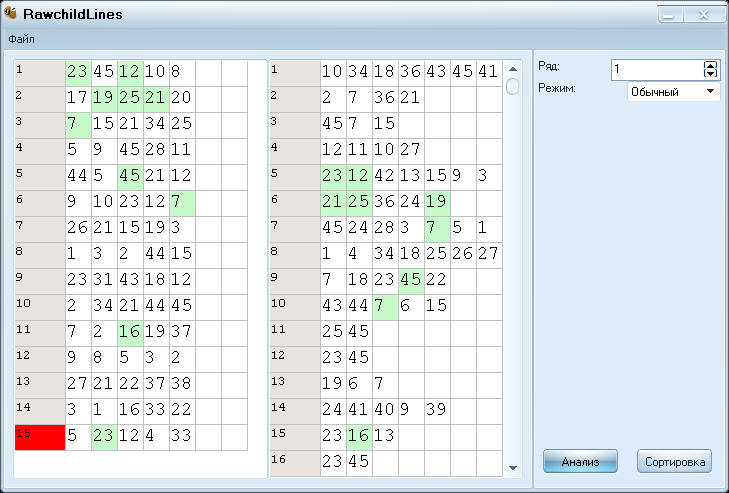729x493 pixels.
Task: Select cell 37 in left table row 11
Action: coord(182,333)
